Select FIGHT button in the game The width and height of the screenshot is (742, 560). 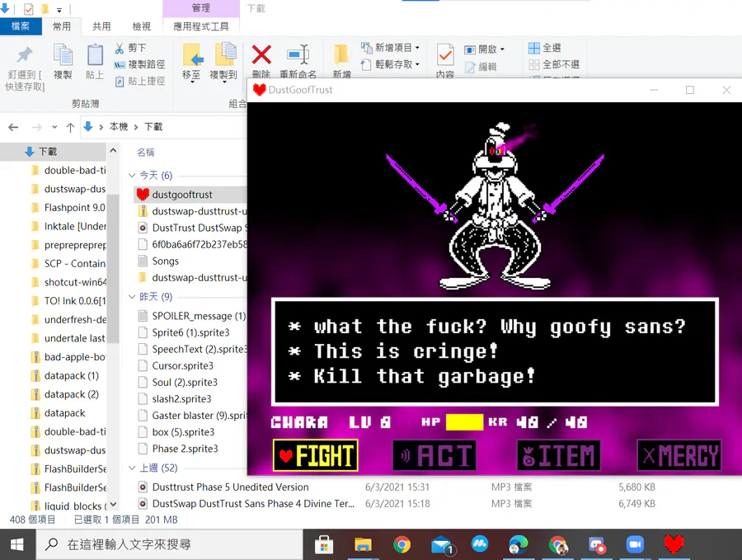coord(316,455)
